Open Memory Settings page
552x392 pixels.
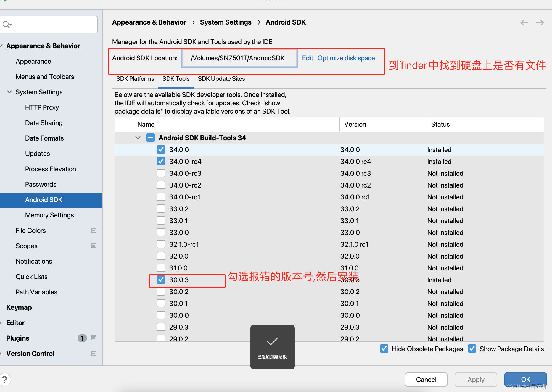point(49,215)
